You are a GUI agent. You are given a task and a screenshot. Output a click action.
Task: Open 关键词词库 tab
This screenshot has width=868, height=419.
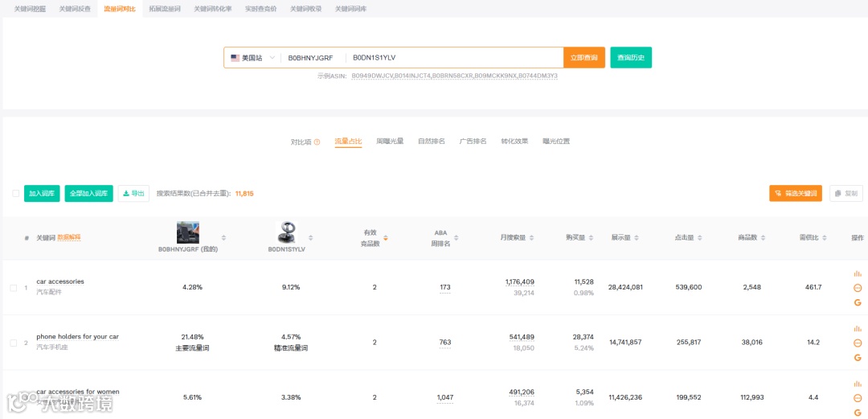(x=350, y=9)
